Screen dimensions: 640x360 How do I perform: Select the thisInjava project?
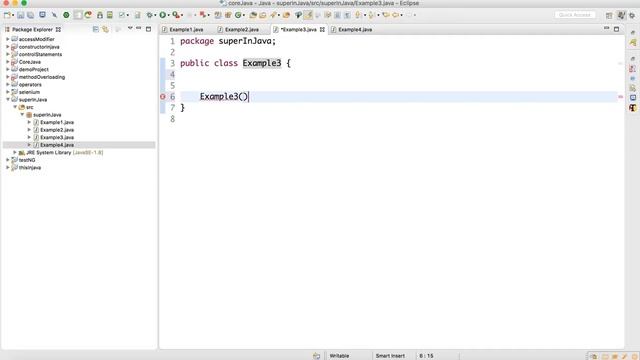click(x=29, y=168)
